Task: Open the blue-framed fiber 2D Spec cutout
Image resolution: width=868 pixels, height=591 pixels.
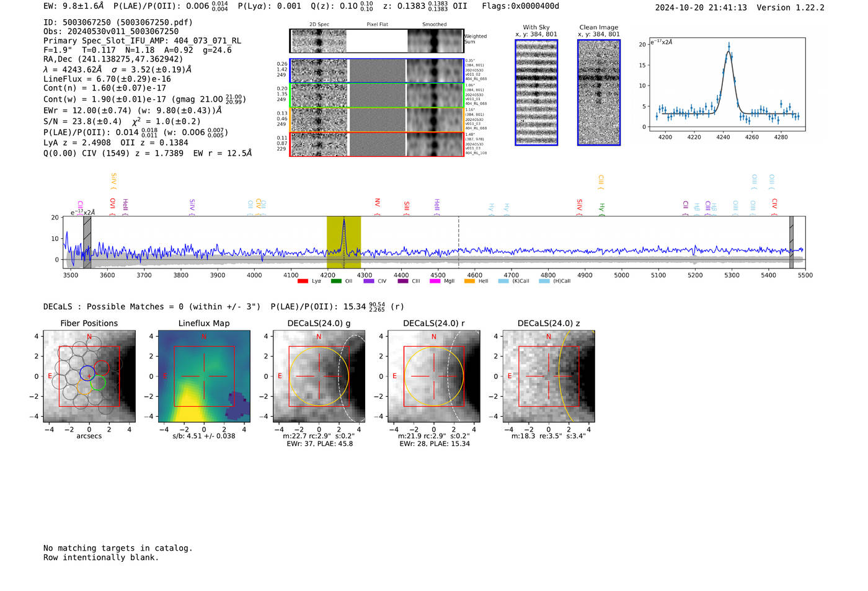Action: 319,71
